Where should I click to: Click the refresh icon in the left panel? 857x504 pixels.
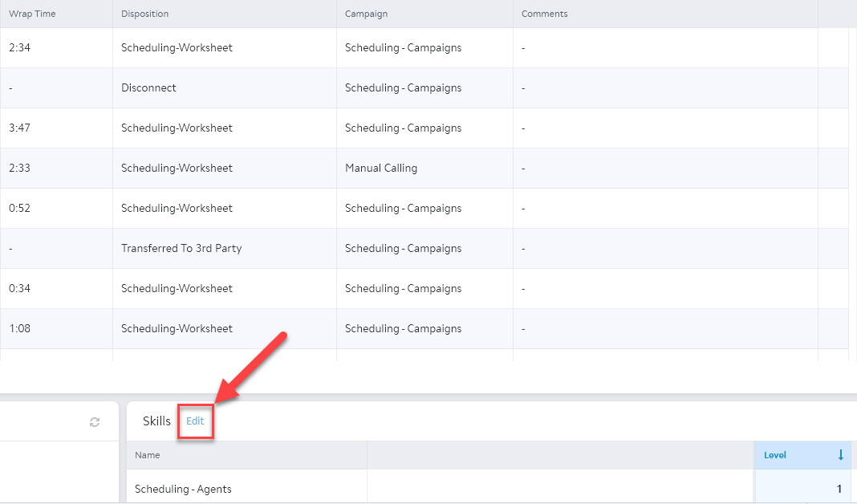point(95,422)
